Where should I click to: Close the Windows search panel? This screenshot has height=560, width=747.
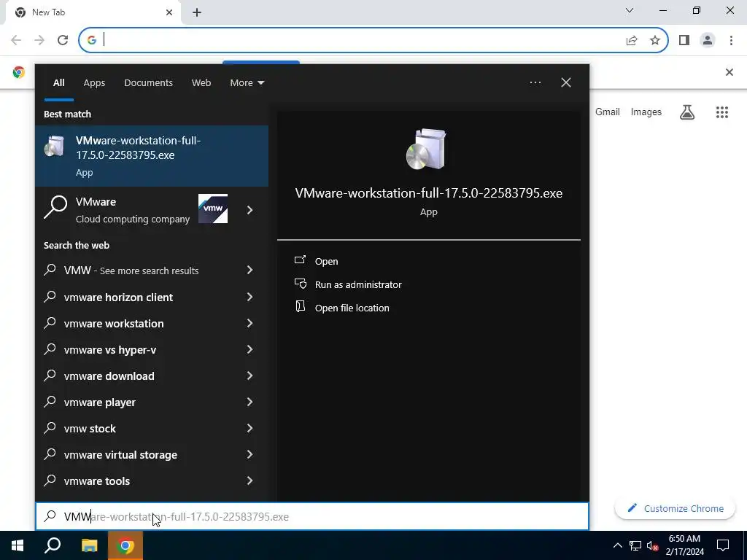566,82
